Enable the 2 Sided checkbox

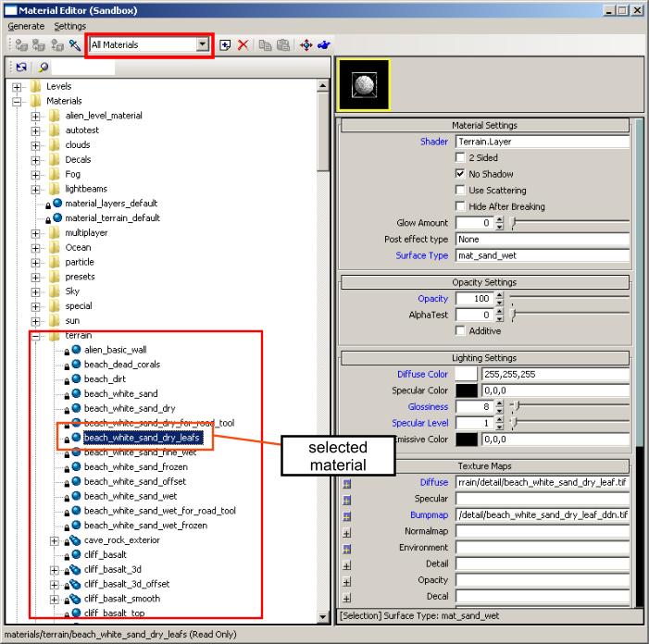tap(460, 158)
